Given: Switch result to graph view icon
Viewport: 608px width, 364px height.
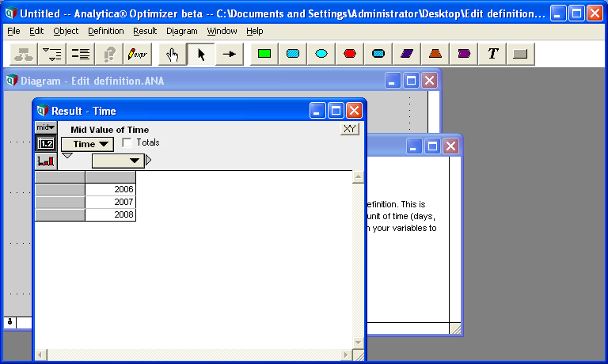Looking at the screenshot, I should pos(46,161).
